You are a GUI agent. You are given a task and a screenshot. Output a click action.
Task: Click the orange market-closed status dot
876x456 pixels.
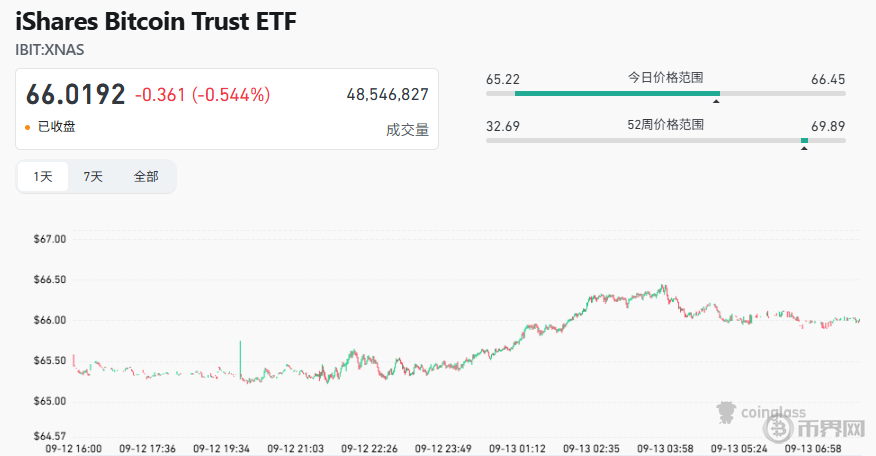[x=27, y=127]
